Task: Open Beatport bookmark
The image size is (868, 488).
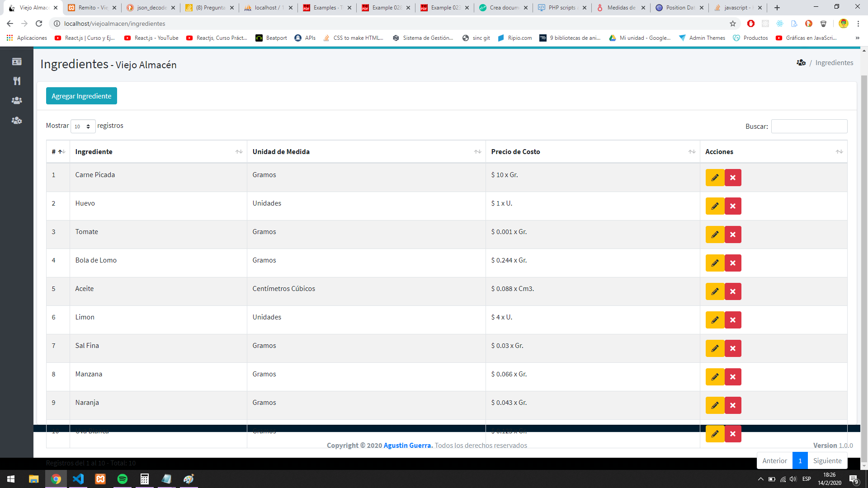Action: 271,38
